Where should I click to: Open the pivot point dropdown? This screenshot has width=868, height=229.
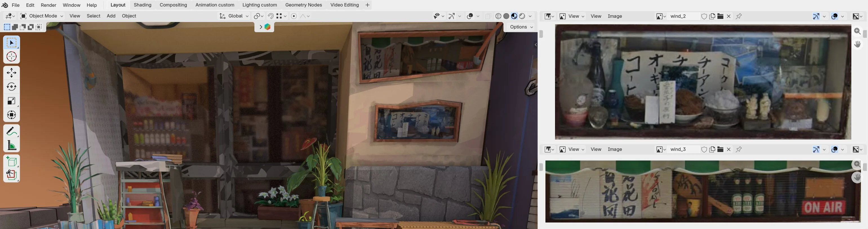coord(258,16)
